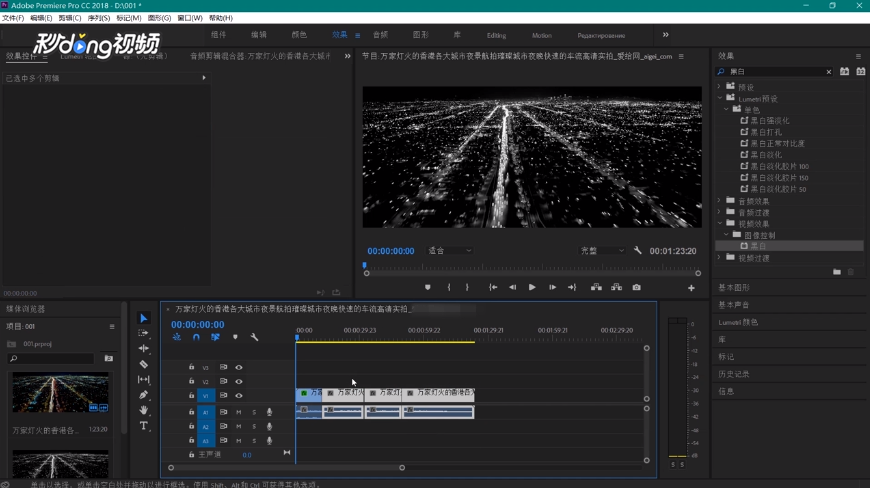Expand the 音频效果 folder

[720, 201]
